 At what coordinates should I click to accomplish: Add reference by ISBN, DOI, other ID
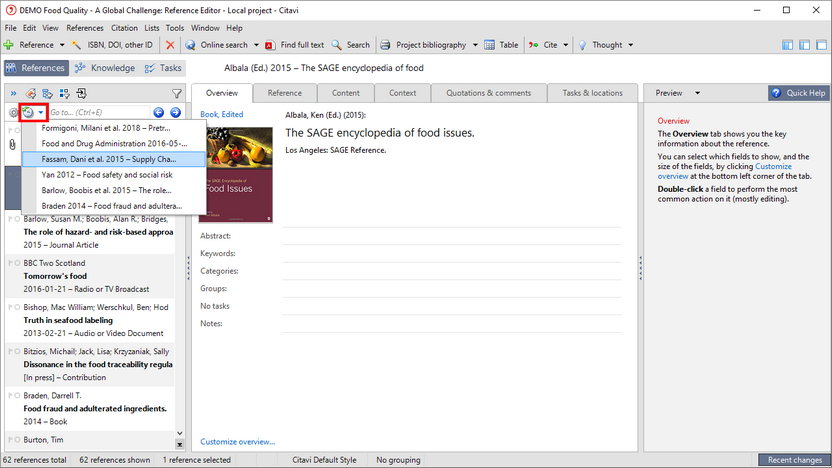click(112, 45)
